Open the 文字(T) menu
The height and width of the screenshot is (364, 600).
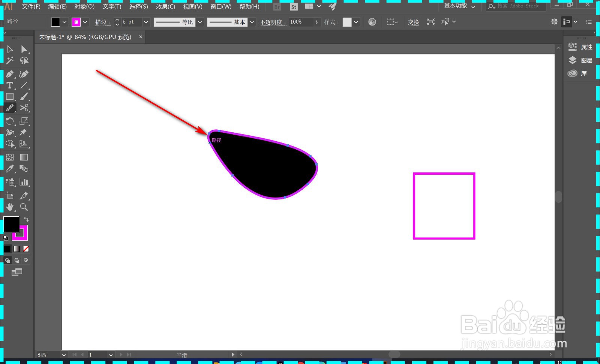point(112,6)
